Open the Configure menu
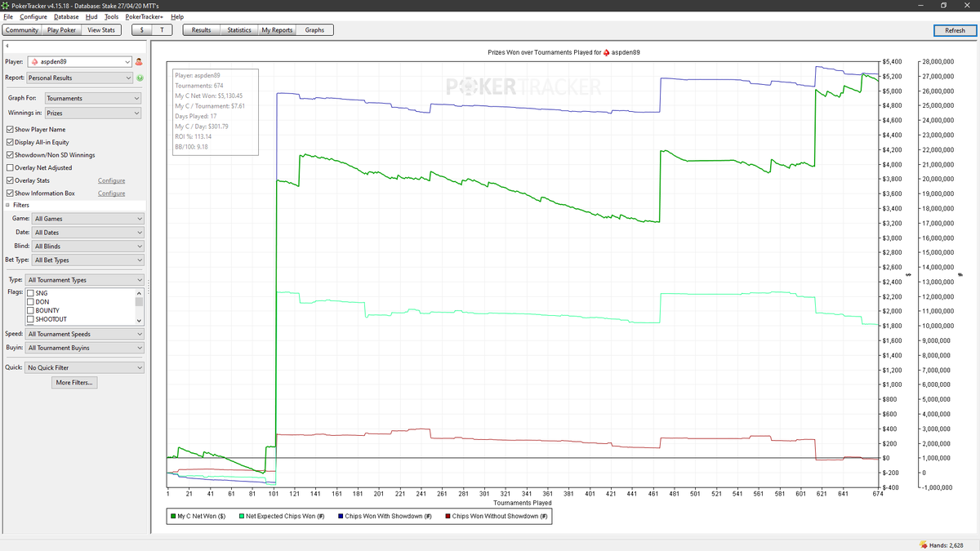 pyautogui.click(x=33, y=17)
